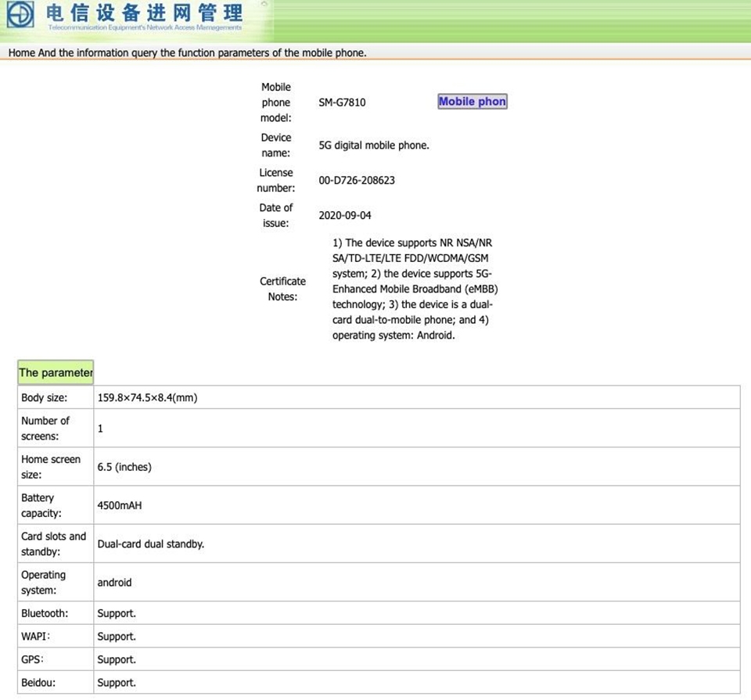Image resolution: width=751 pixels, height=700 pixels.
Task: Click the Home breadcrumb link
Action: coord(22,52)
